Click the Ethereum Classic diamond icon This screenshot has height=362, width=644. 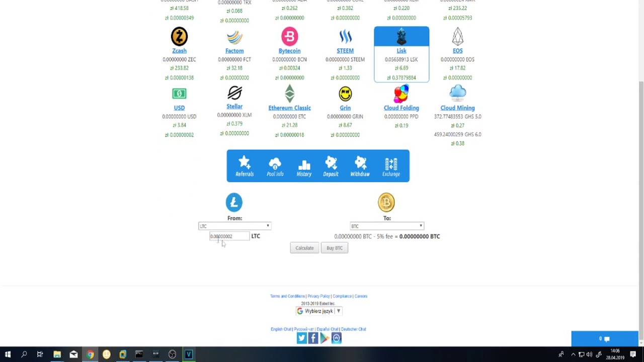pos(289,94)
